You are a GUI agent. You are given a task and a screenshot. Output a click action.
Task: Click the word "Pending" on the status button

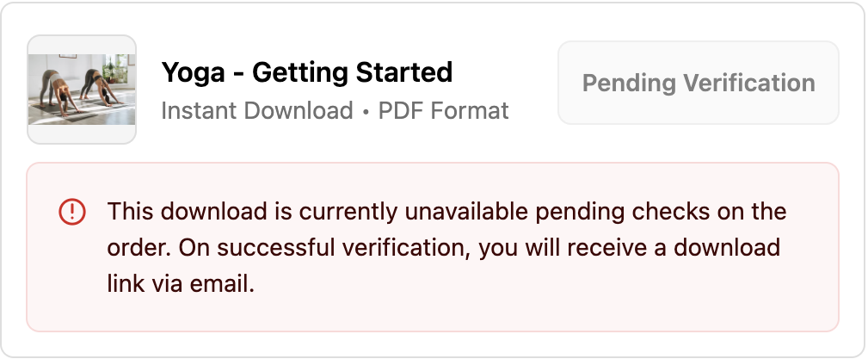628,83
